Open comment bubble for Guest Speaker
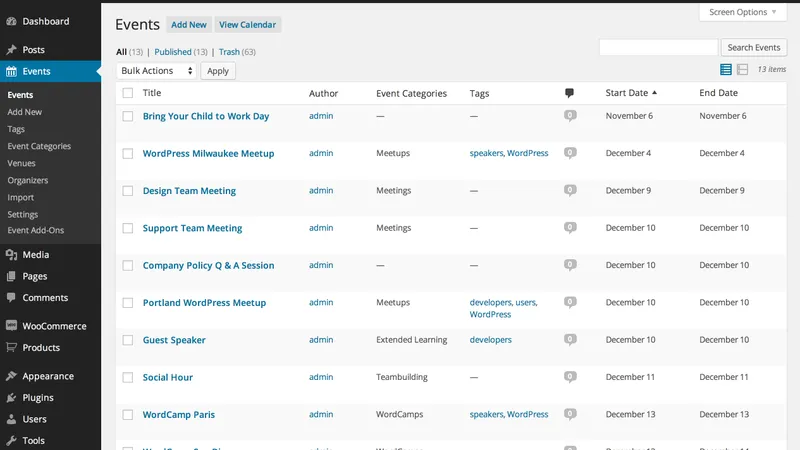The width and height of the screenshot is (800, 450). pyautogui.click(x=570, y=339)
